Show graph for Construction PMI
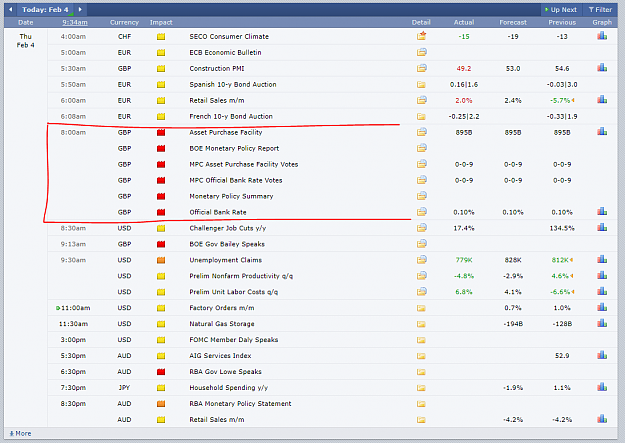Screen dimensions: 625x443 pyautogui.click(x=602, y=68)
